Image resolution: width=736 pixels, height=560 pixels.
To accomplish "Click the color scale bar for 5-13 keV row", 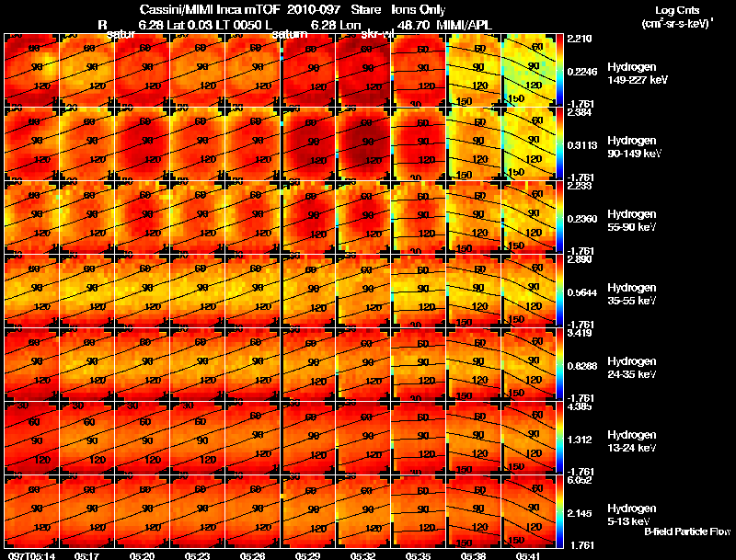I will tap(559, 511).
